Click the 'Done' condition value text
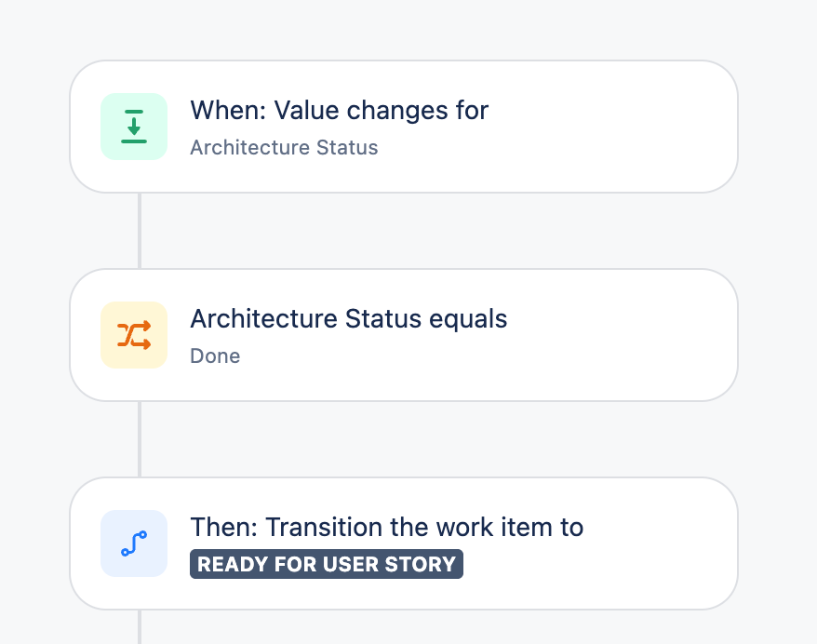 [215, 356]
